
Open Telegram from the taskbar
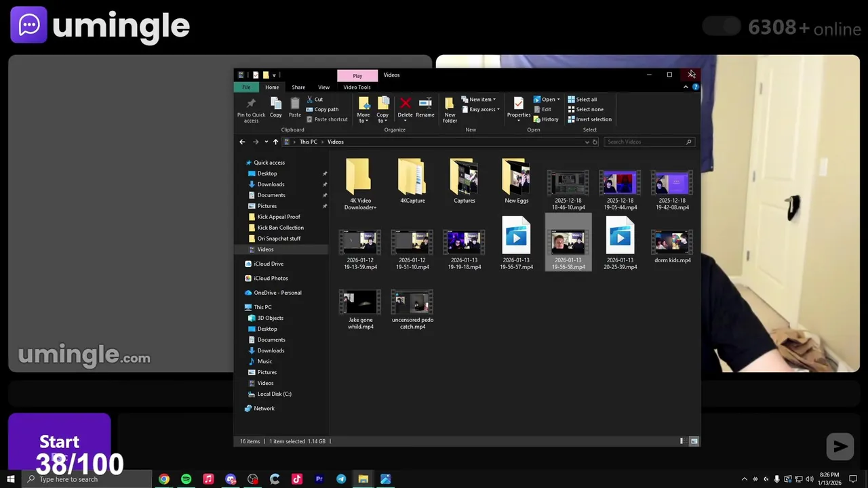click(341, 479)
